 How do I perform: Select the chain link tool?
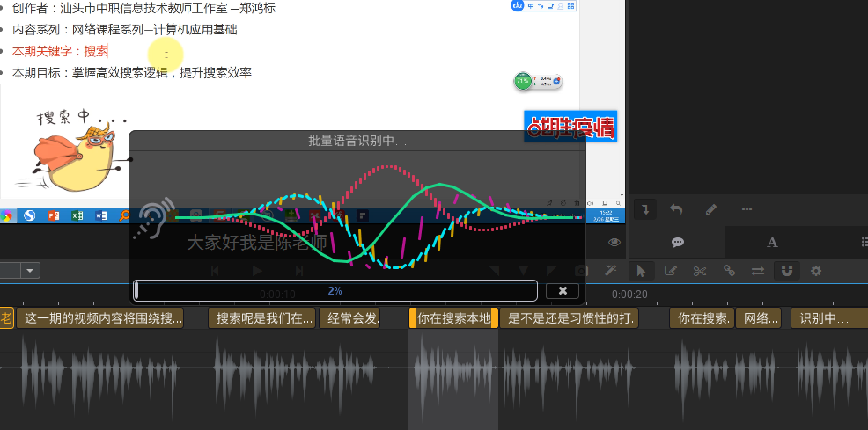(729, 271)
